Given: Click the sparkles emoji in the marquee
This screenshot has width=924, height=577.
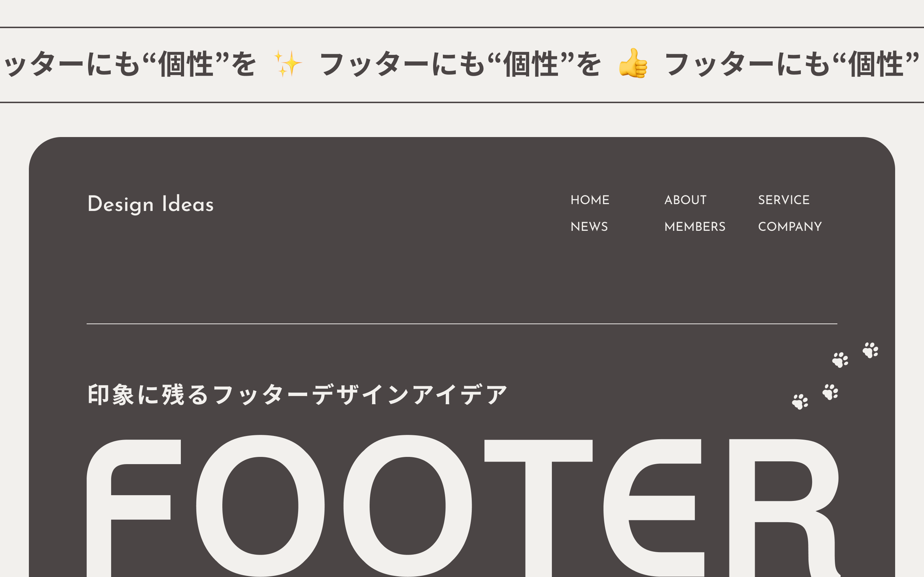Looking at the screenshot, I should pyautogui.click(x=288, y=64).
